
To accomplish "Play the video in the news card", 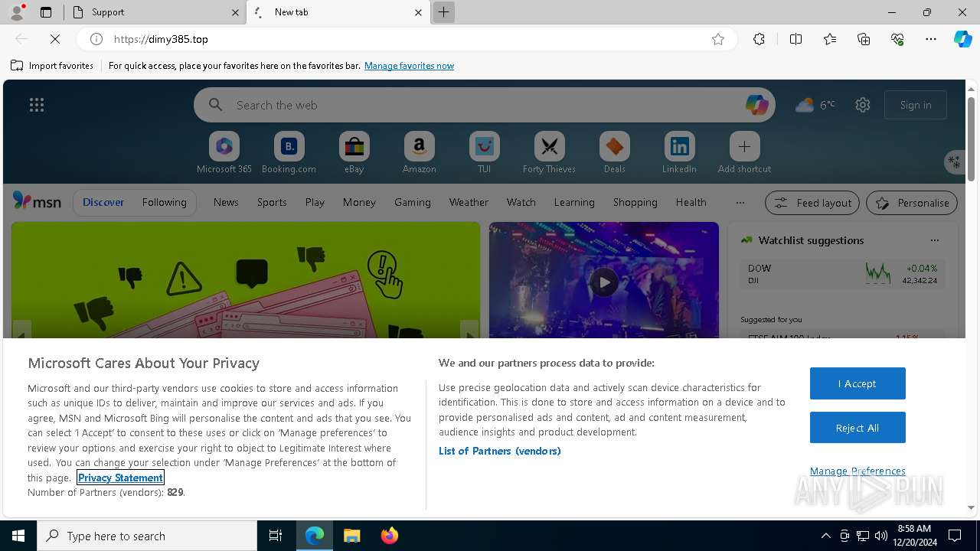I will click(604, 282).
